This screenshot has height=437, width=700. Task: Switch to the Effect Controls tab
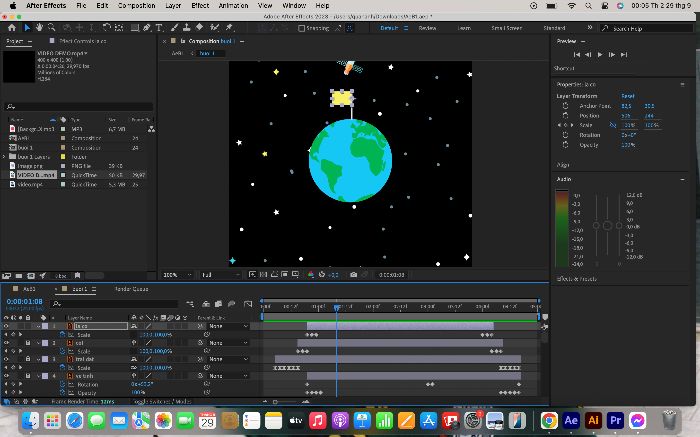83,41
